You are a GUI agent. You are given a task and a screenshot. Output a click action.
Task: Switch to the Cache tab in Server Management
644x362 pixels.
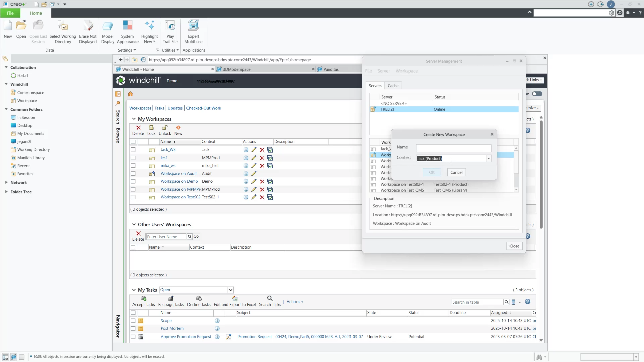point(393,86)
